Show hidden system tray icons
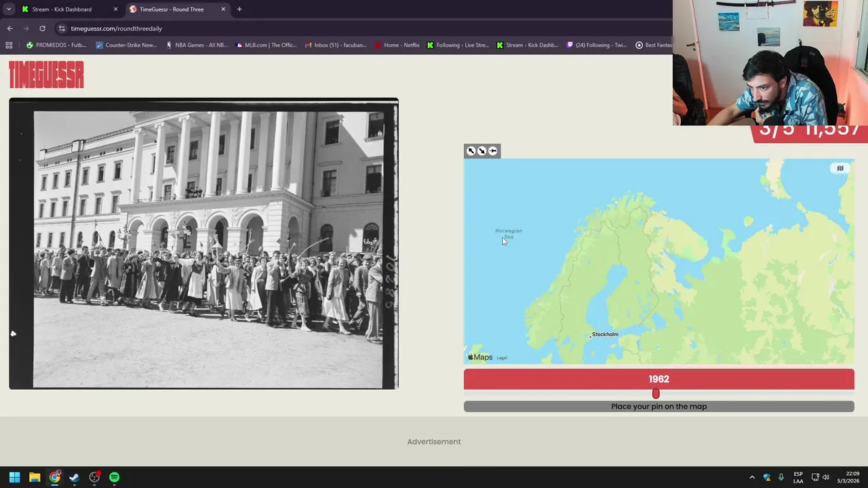Viewport: 868px width, 488px height. pyautogui.click(x=752, y=477)
